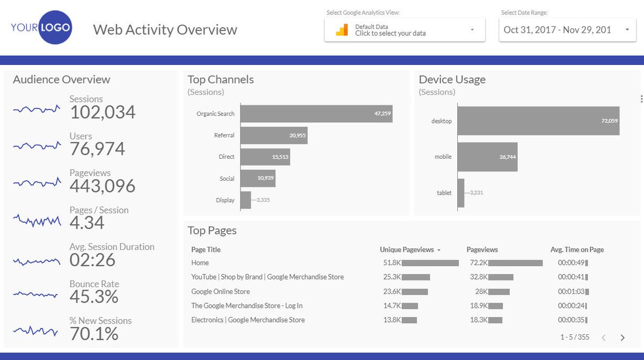Open the date range picker
The height and width of the screenshot is (360, 644).
(567, 30)
